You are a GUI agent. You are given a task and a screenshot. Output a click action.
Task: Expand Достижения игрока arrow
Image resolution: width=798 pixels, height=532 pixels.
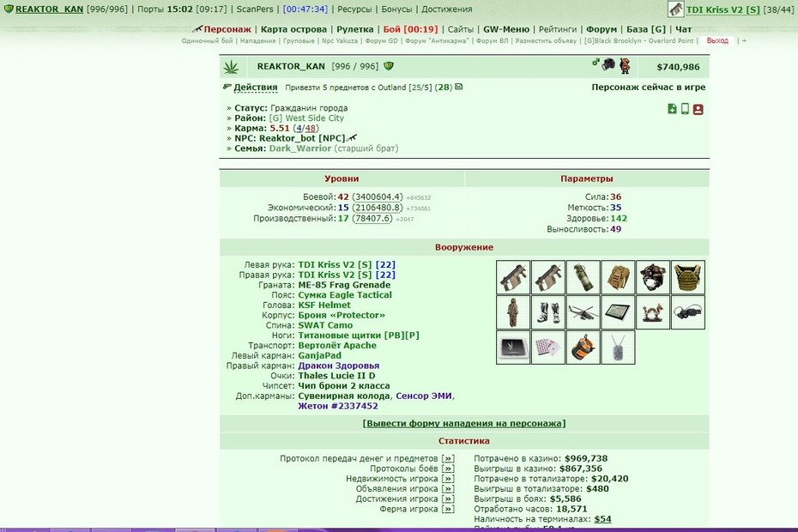coord(448,499)
